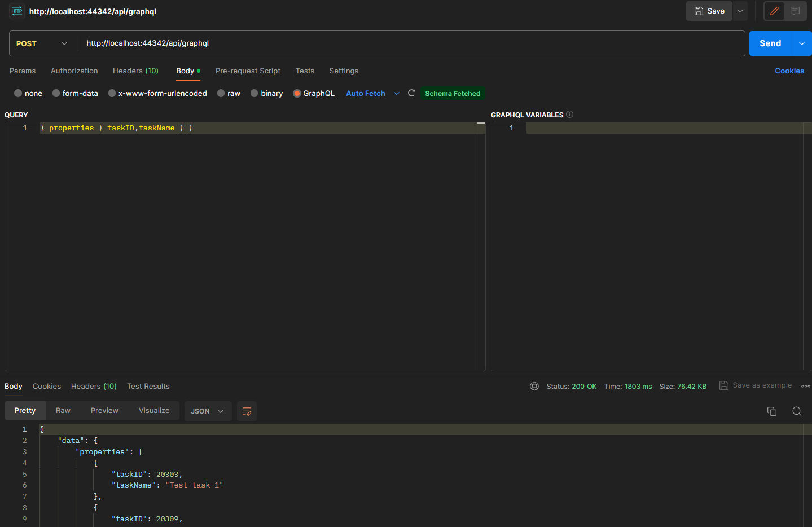Open response more options ellipsis
The height and width of the screenshot is (527, 812).
coord(805,387)
